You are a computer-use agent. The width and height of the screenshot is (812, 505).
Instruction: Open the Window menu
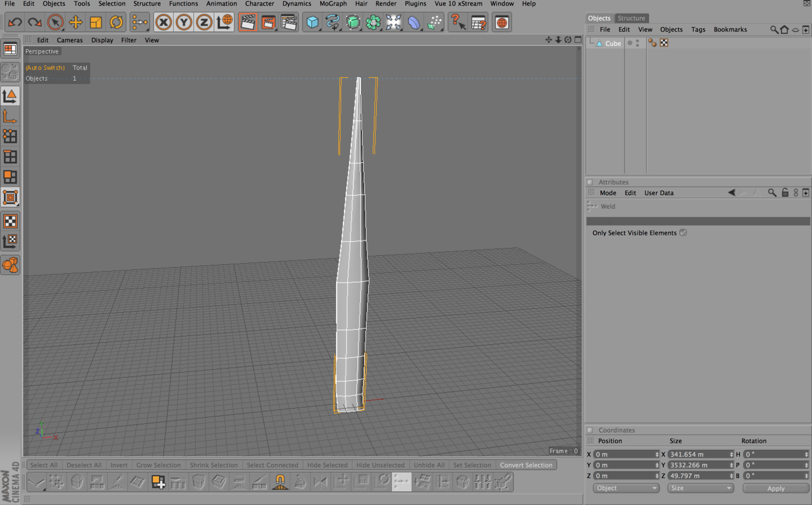pos(502,4)
